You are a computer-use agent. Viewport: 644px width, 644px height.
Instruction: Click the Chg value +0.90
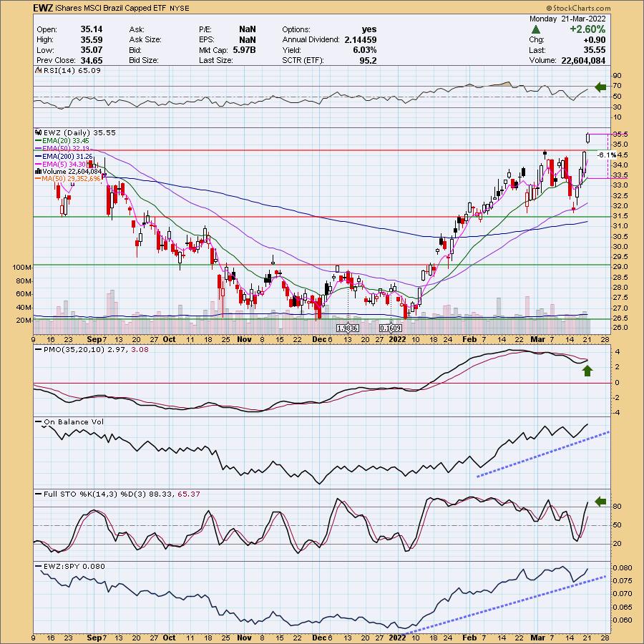[593, 40]
